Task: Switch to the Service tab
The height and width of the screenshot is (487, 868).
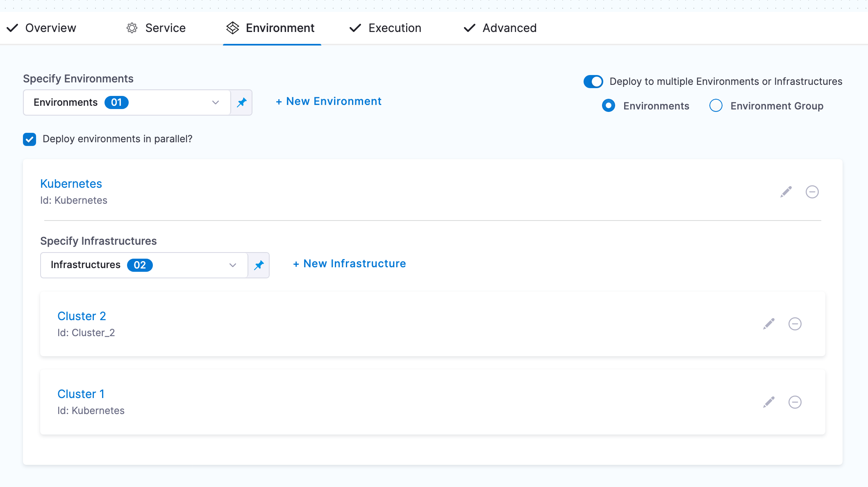Action: point(156,28)
